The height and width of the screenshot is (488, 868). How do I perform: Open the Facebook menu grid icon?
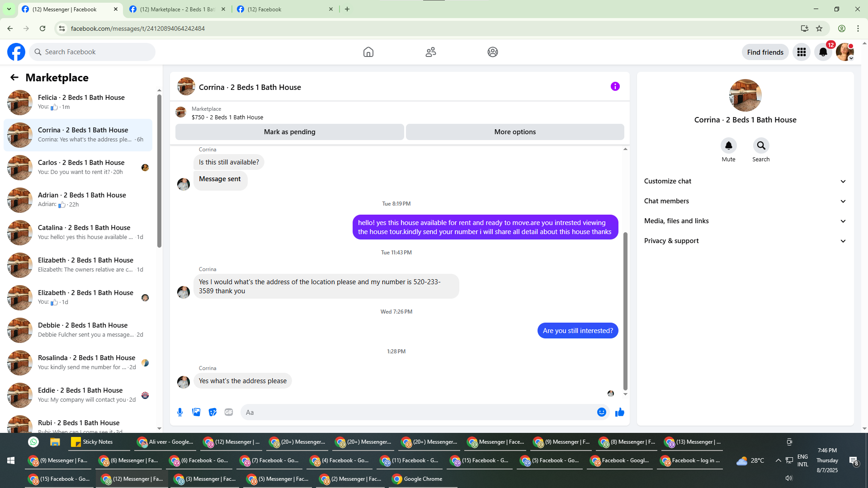click(x=802, y=52)
